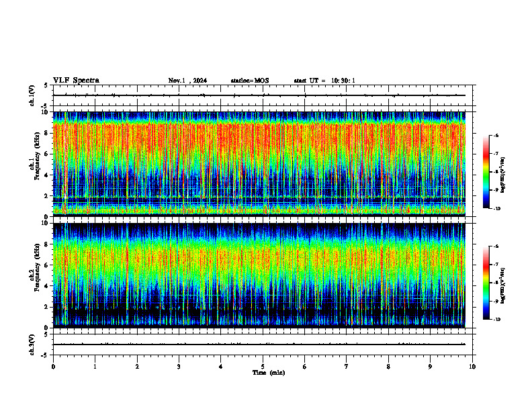The image size is (532, 411).
Task: Click the "10" minute tick on time axis
Action: (472, 367)
